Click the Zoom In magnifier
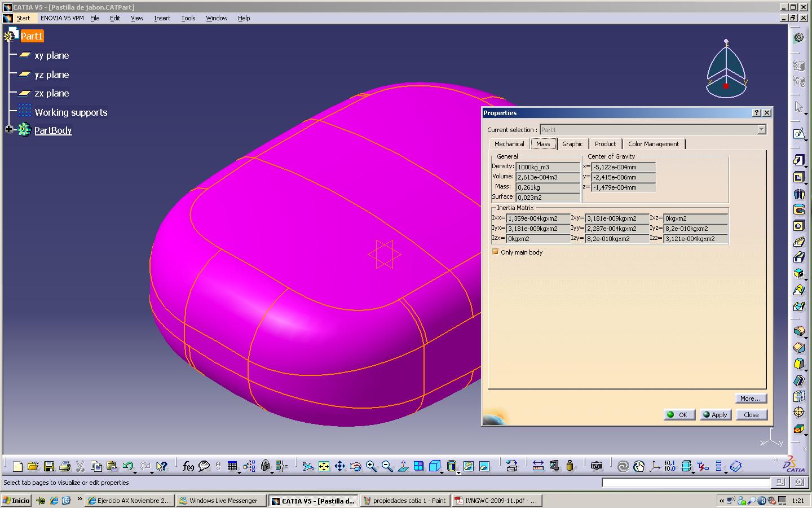This screenshot has width=812, height=508. point(371,466)
